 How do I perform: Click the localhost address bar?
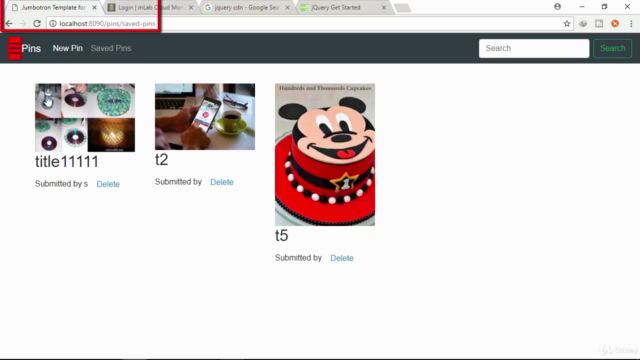(310, 24)
